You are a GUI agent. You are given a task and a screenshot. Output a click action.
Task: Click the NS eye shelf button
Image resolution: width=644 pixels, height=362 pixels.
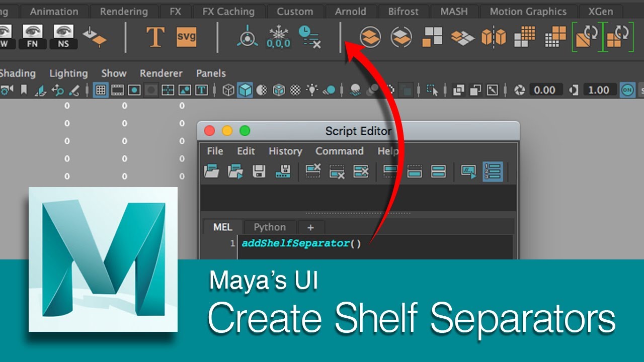point(63,37)
